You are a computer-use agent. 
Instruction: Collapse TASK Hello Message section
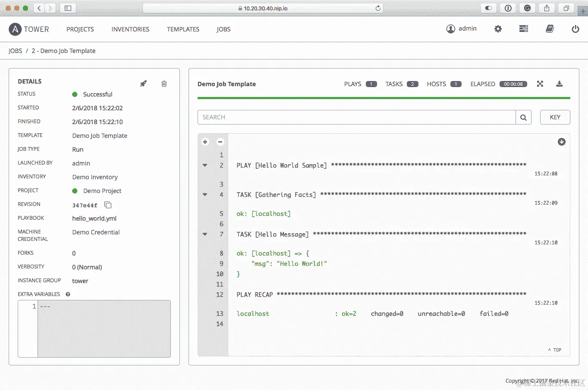(205, 234)
